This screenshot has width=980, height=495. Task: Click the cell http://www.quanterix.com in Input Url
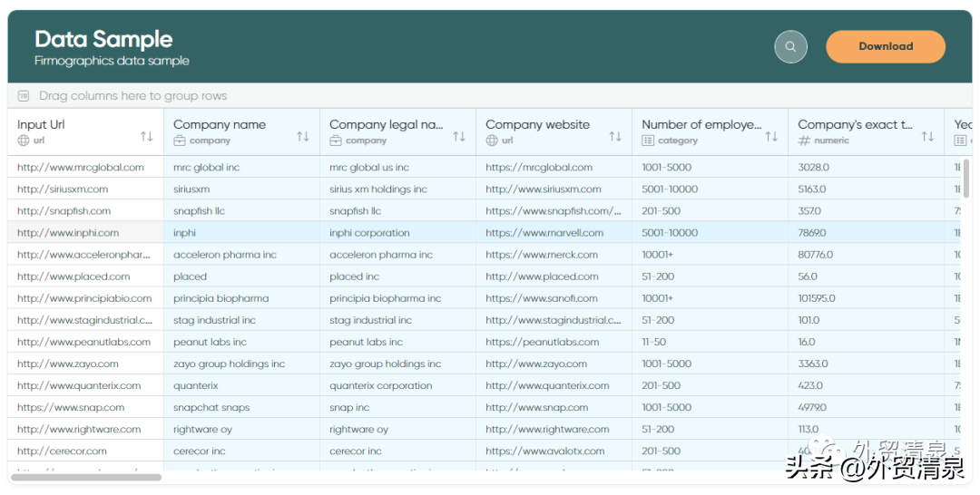[85, 386]
